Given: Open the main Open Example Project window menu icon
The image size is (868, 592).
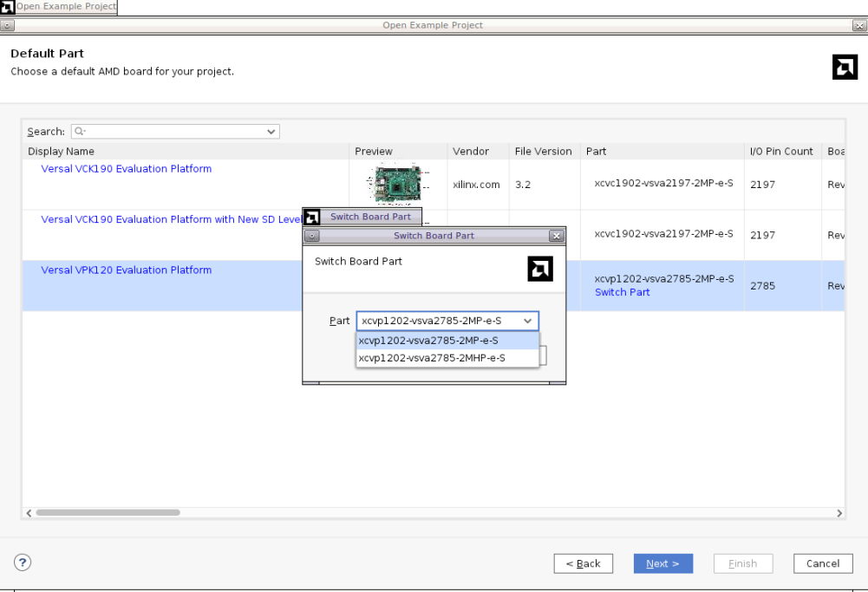Looking at the screenshot, I should pos(8,25).
